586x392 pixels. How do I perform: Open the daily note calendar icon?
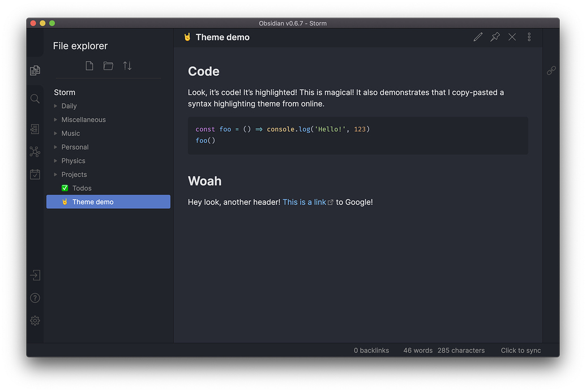pos(35,174)
